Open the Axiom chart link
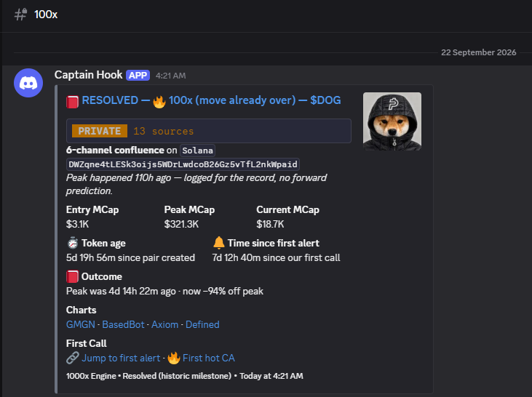 [x=165, y=324]
